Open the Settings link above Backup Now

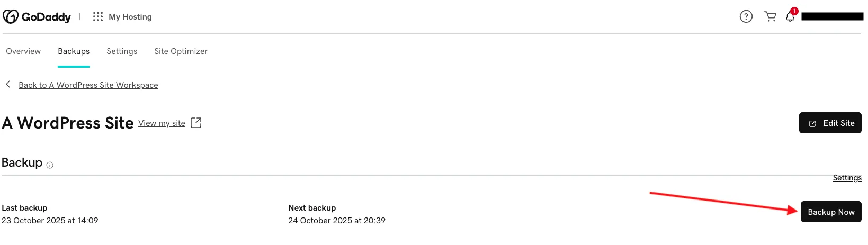tap(847, 178)
